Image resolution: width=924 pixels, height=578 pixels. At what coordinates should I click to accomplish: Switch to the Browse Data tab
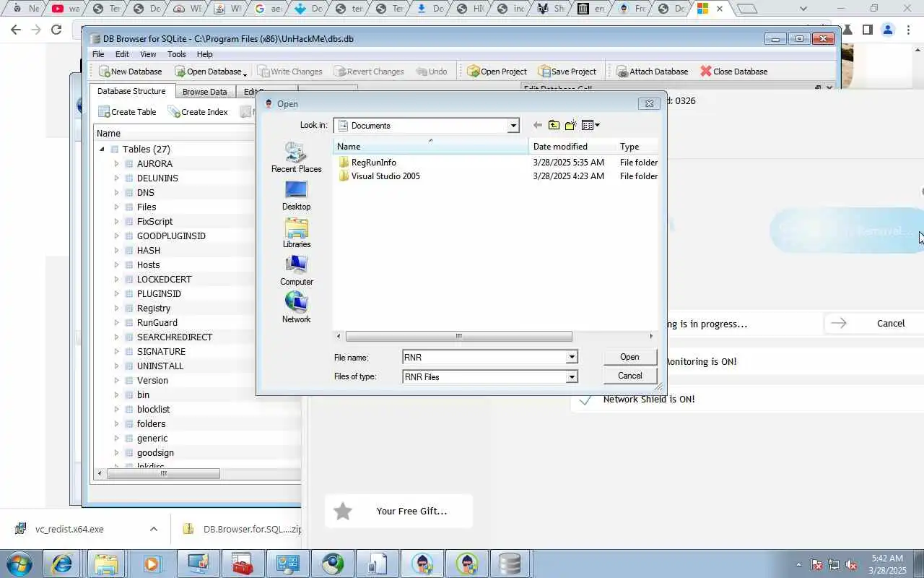204,92
